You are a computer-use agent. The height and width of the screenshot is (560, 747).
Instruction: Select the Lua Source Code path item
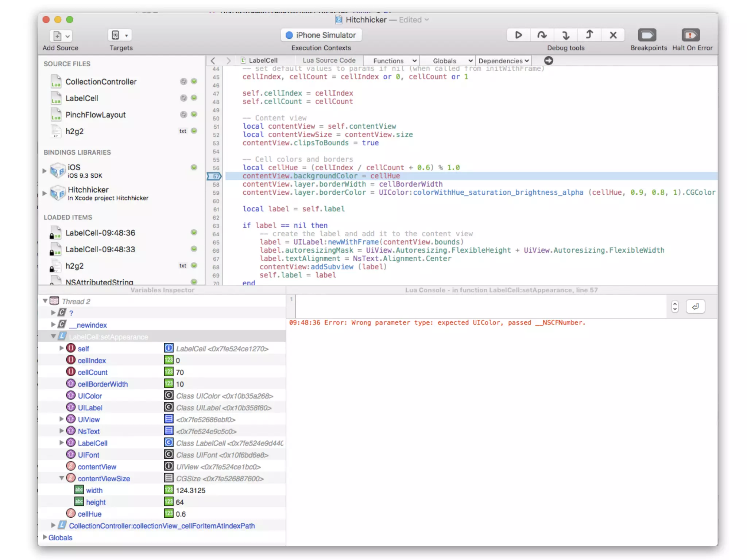tap(329, 61)
